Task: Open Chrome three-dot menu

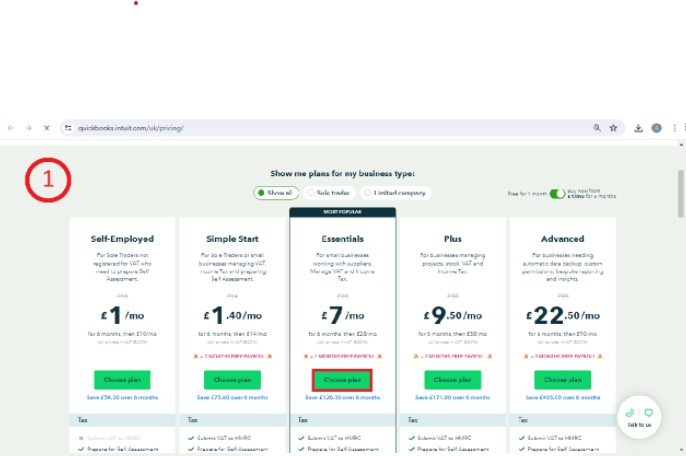Action: pos(674,128)
